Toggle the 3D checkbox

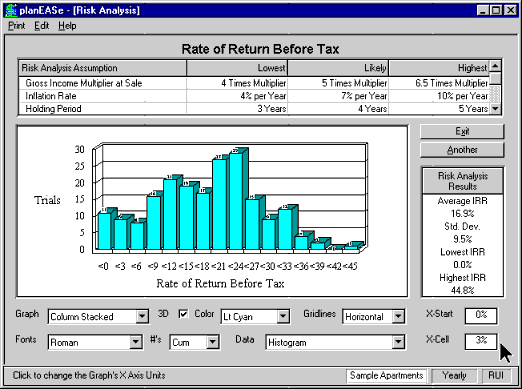coord(183,314)
